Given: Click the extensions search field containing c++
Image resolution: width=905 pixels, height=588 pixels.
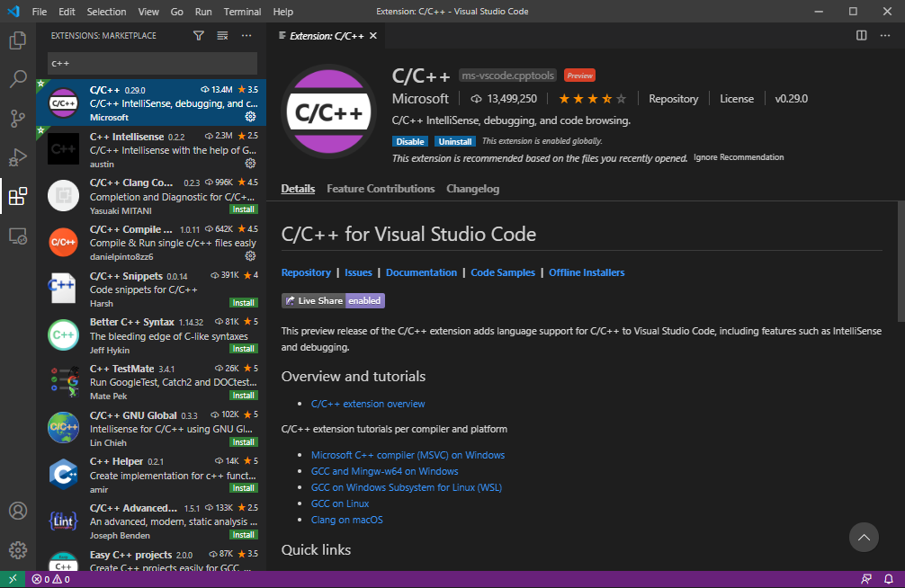Looking at the screenshot, I should click(152, 64).
